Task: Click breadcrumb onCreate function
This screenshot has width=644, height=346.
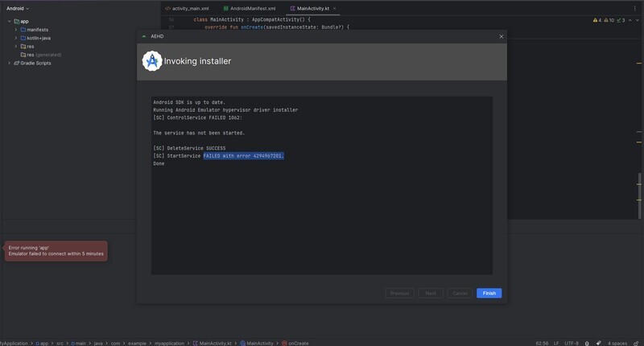Action: tap(295, 343)
